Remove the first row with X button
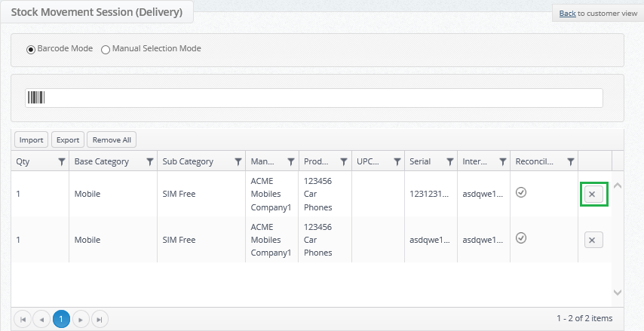This screenshot has width=644, height=331. coord(593,195)
